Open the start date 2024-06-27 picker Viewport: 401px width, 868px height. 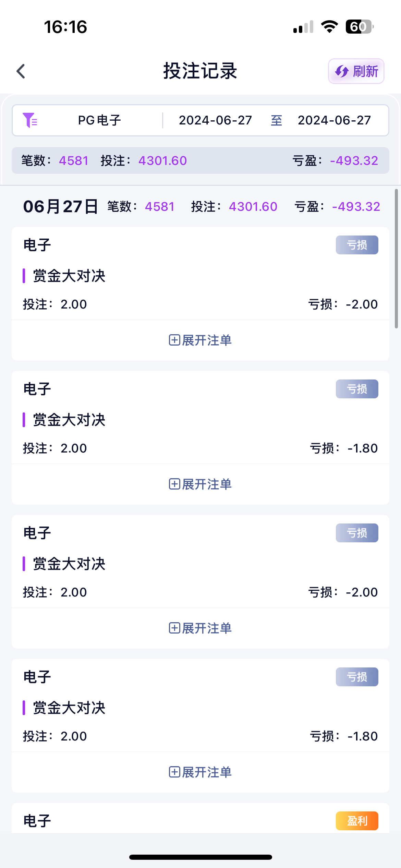[x=215, y=120]
